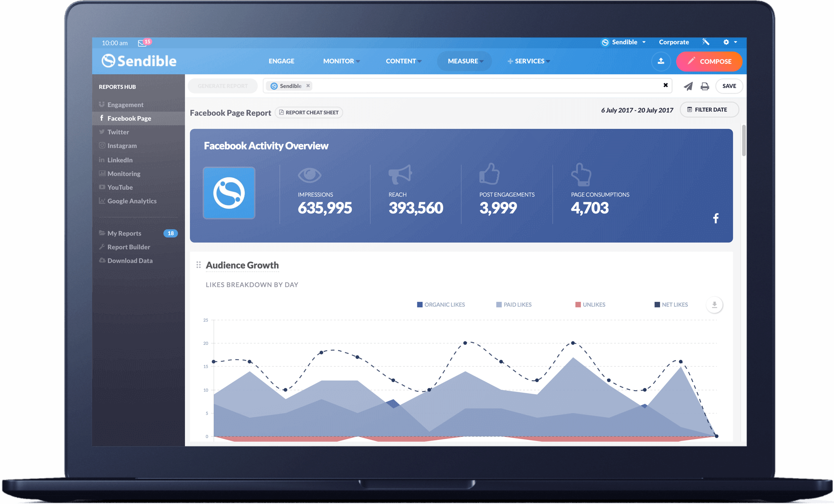Select the Google Analytics report
This screenshot has height=504, width=834.
point(132,201)
